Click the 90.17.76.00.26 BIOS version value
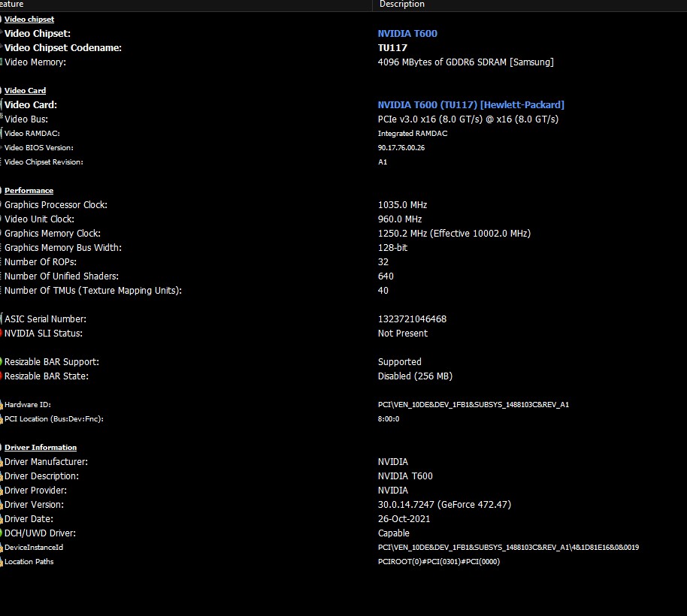Screen dimensions: 687x616 (x=401, y=148)
